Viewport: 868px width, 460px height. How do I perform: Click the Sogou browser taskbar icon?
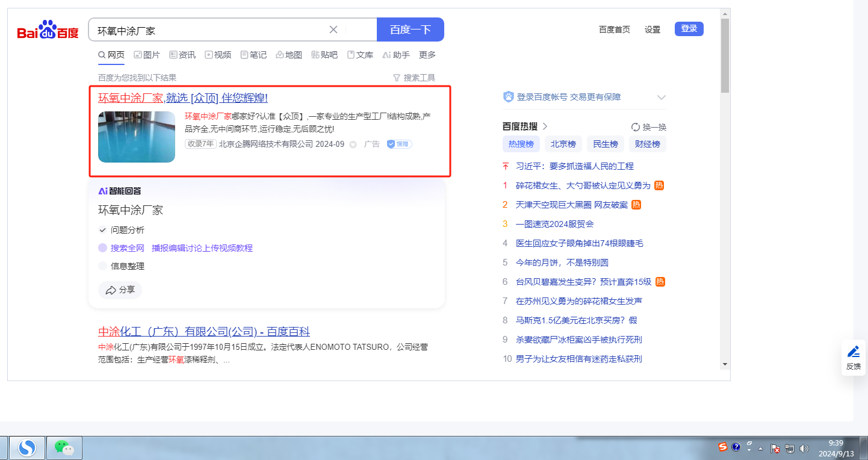(x=26, y=447)
